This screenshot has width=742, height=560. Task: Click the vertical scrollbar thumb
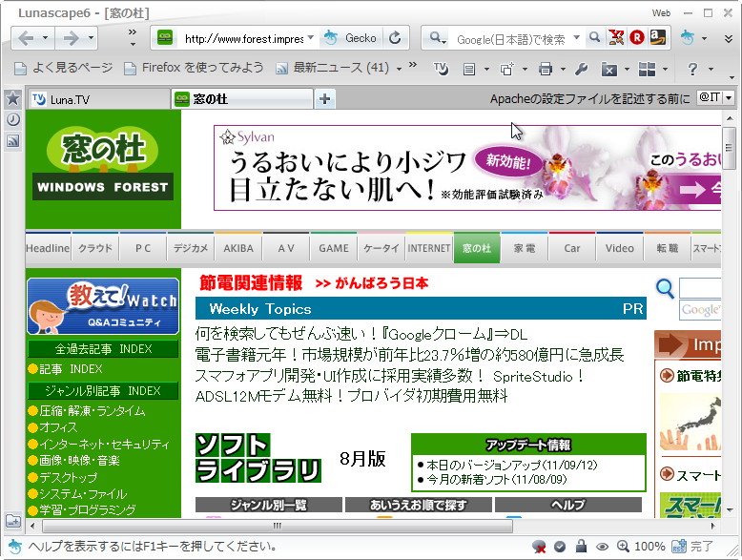pyautogui.click(x=730, y=148)
